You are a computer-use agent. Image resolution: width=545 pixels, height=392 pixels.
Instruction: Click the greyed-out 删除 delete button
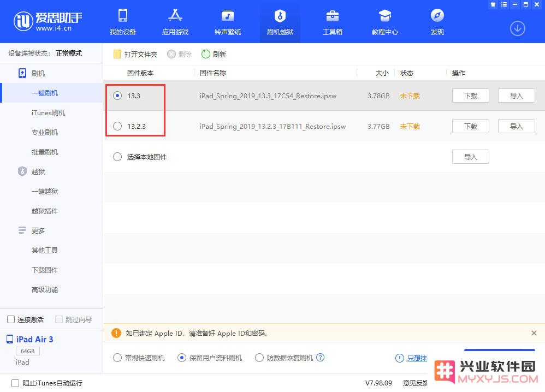coord(179,54)
